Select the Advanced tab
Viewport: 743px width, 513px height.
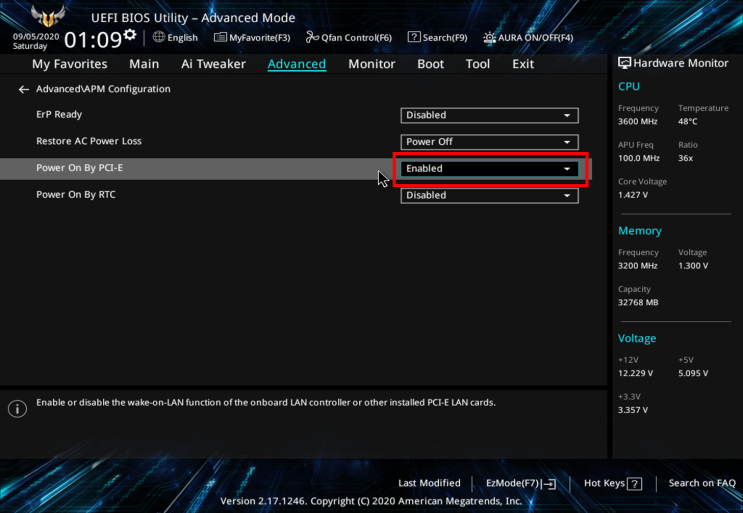pyautogui.click(x=297, y=64)
